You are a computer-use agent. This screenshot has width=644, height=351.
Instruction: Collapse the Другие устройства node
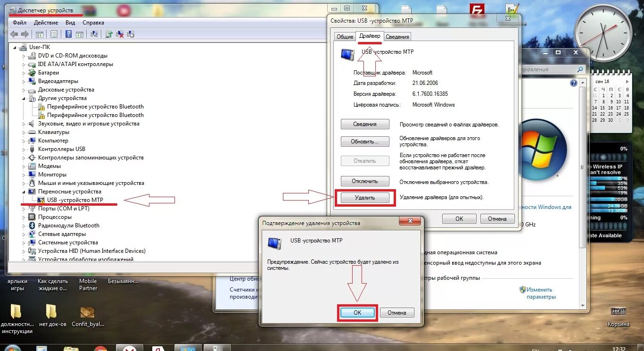pyautogui.click(x=24, y=98)
